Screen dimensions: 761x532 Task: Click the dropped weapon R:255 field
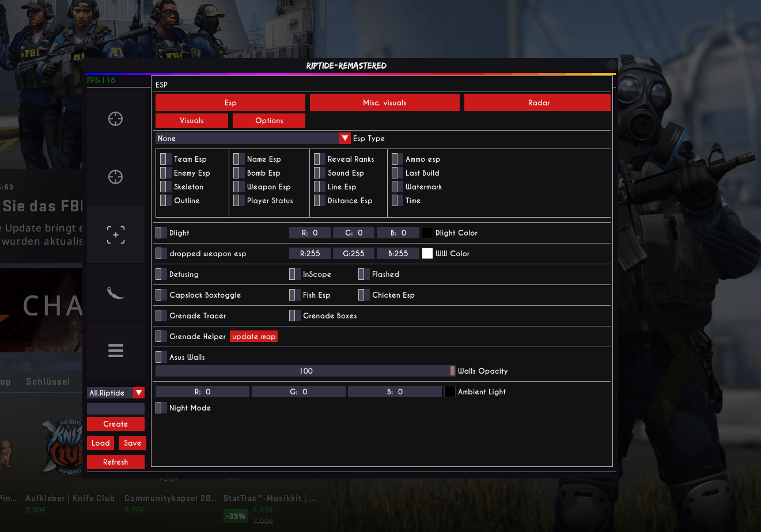310,253
